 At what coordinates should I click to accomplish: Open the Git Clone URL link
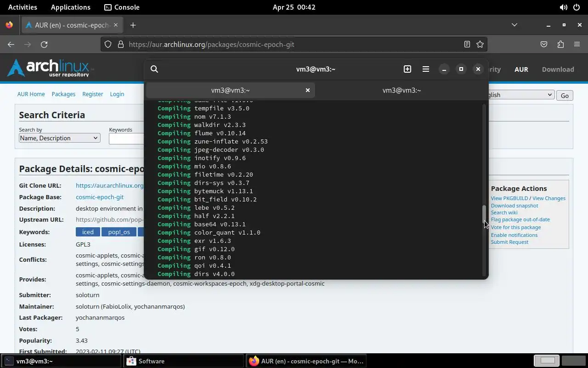pos(110,185)
